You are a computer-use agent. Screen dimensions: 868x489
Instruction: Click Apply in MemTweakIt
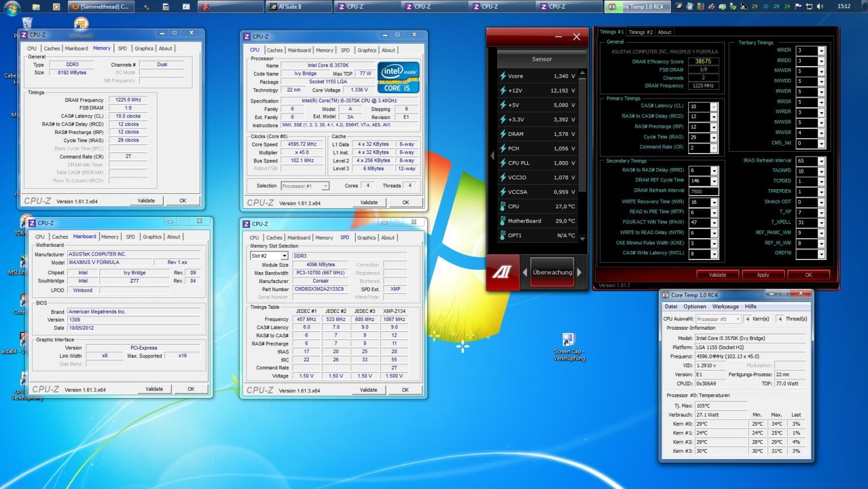pos(763,275)
